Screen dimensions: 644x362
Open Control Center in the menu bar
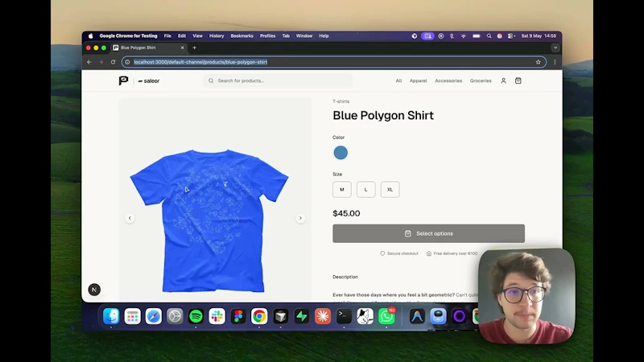point(511,36)
